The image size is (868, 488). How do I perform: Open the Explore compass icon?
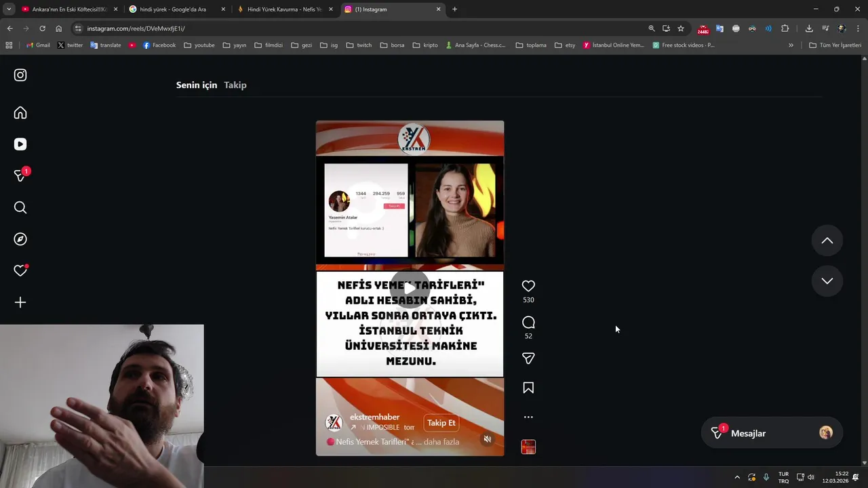[20, 239]
